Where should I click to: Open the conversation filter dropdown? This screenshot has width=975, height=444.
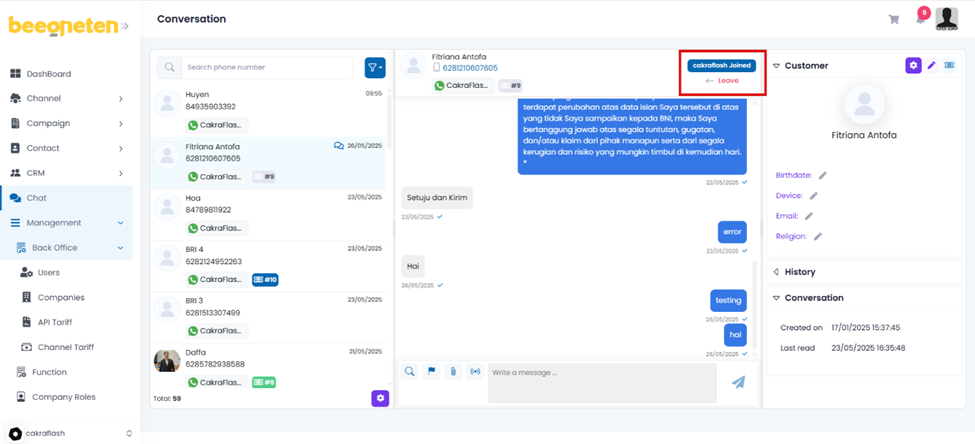tap(375, 68)
